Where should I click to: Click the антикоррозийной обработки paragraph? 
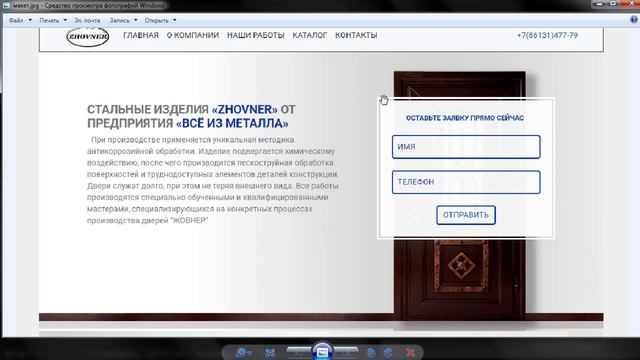(x=213, y=180)
